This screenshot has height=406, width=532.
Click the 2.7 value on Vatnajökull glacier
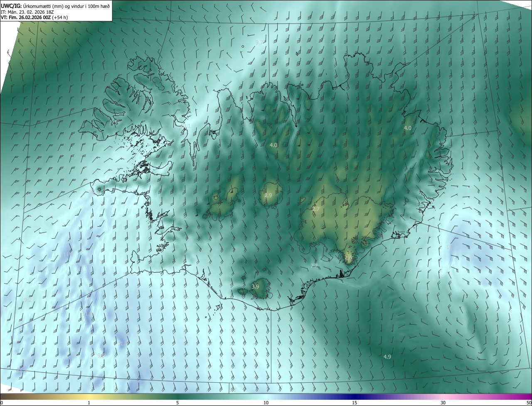click(316, 209)
